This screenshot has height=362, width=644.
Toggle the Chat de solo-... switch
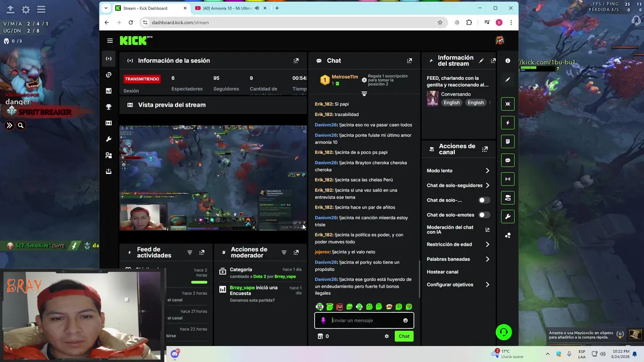484,200
